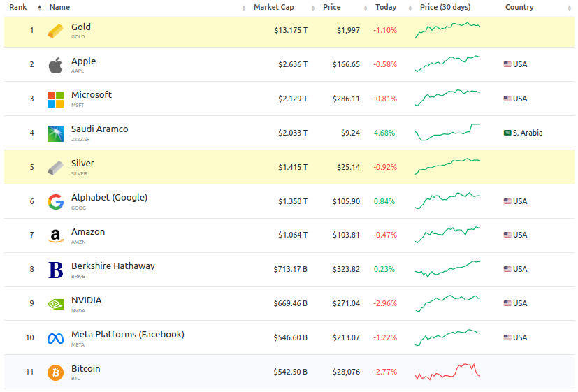The height and width of the screenshot is (392, 578).
Task: Click the Country column header
Action: click(519, 8)
